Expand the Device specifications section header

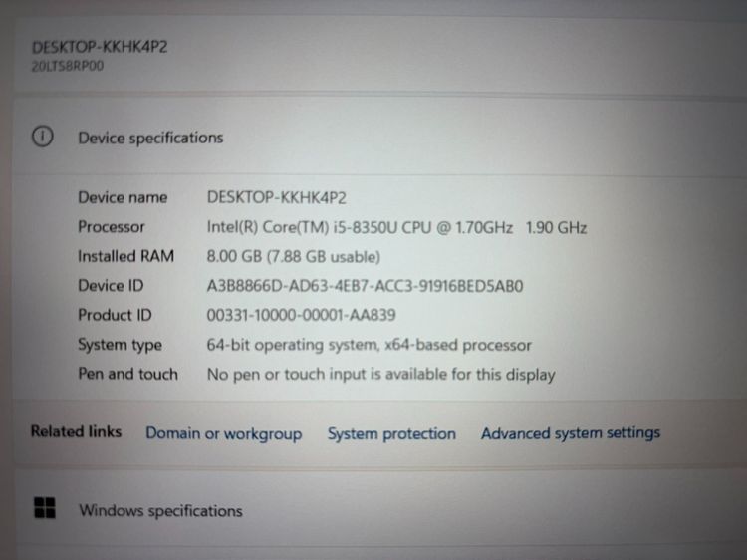380,138
